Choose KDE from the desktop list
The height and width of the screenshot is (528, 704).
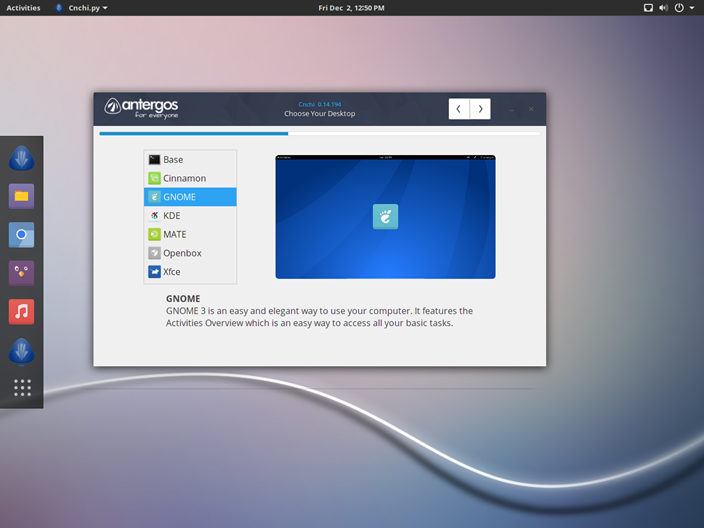190,216
